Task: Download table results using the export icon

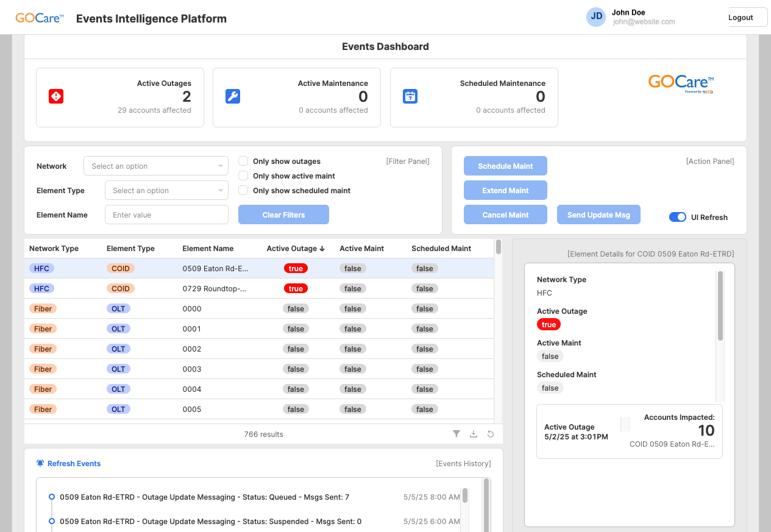Action: (x=474, y=434)
